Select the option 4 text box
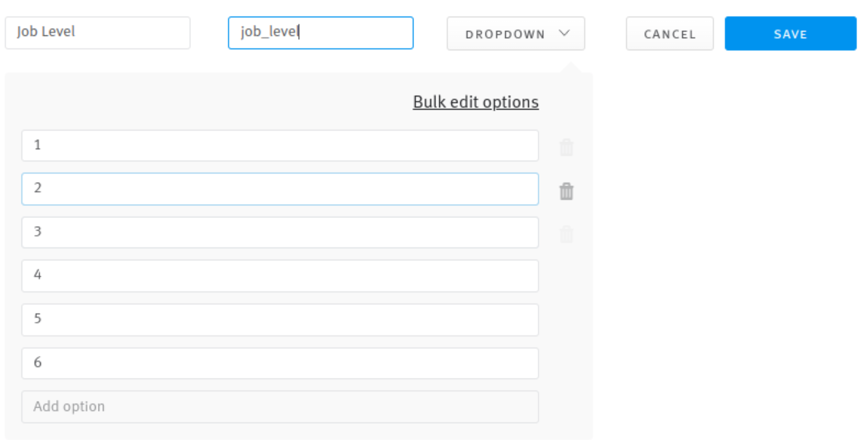 pyautogui.click(x=280, y=276)
